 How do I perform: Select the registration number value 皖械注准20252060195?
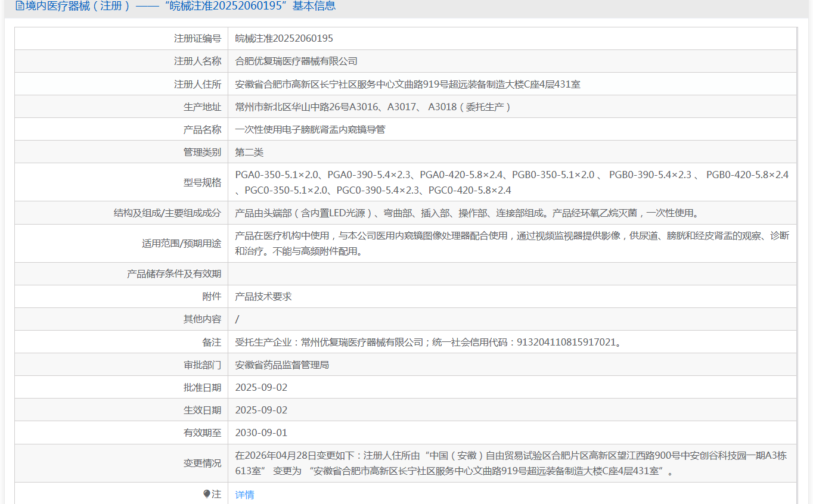click(x=284, y=38)
